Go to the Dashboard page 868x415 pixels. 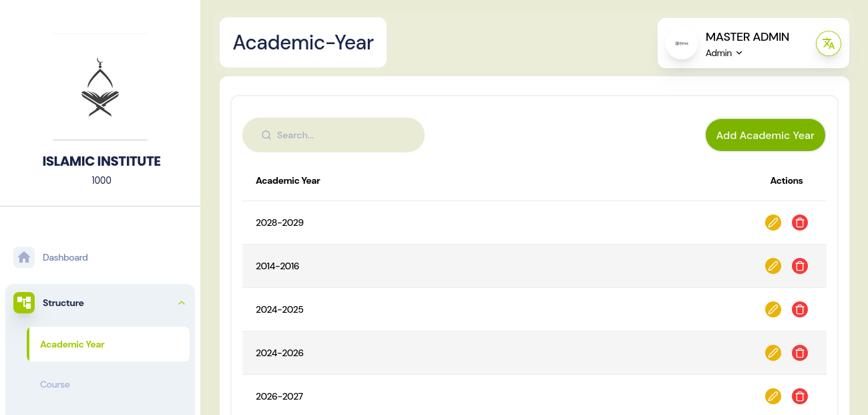(65, 257)
